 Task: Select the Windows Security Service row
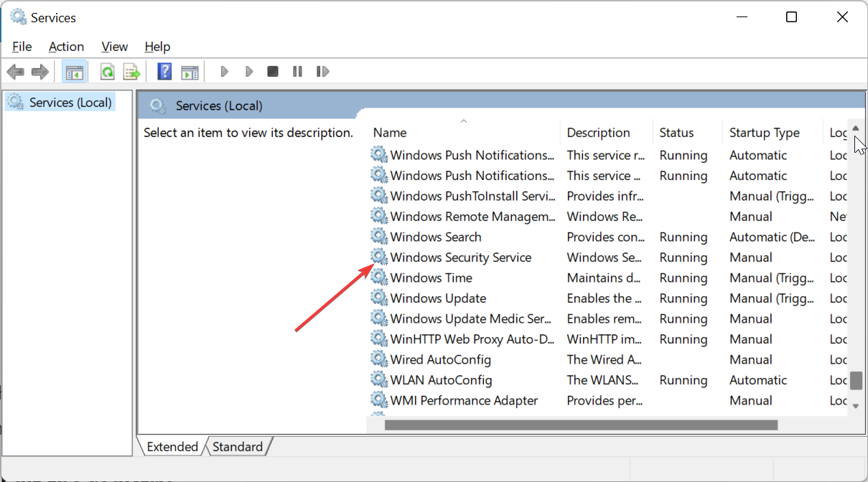pos(607,257)
